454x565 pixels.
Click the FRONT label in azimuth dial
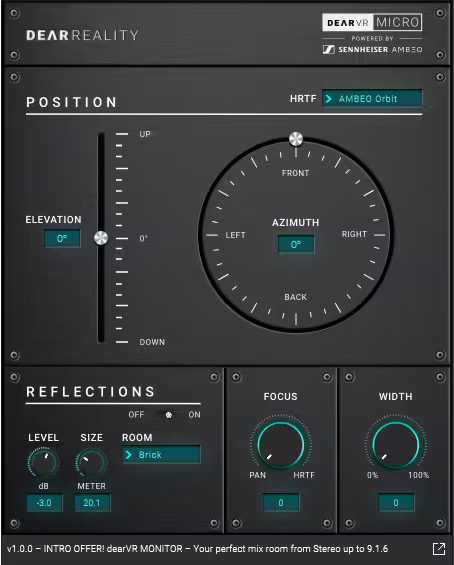coord(295,173)
